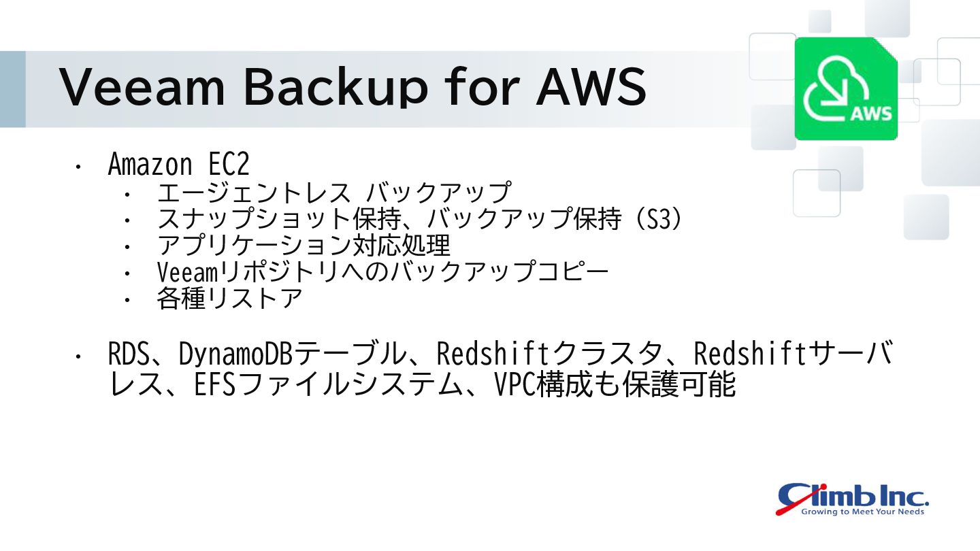Click the bullet marker before RDS
Screen dimensions: 980x551
79,356
